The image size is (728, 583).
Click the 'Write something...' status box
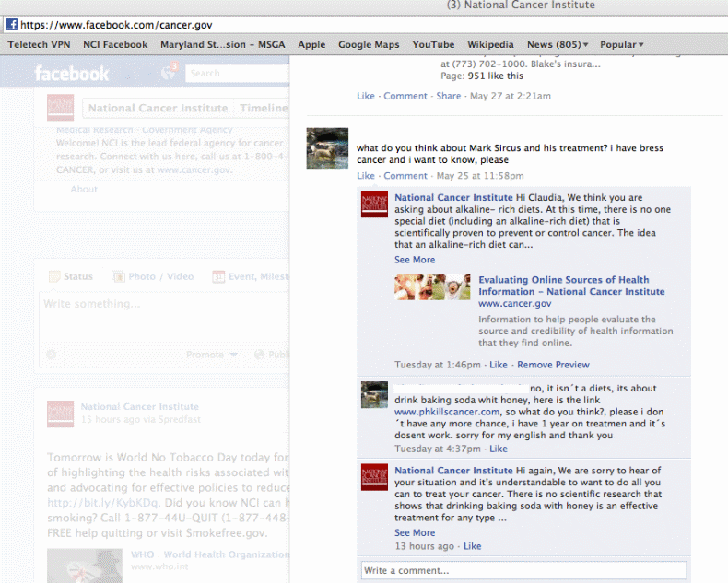pyautogui.click(x=164, y=317)
